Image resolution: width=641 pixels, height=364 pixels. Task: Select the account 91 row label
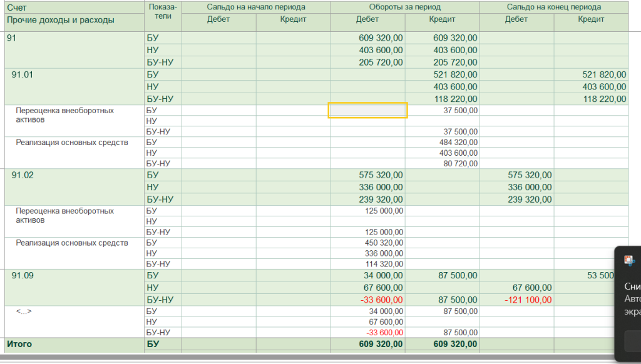point(11,38)
